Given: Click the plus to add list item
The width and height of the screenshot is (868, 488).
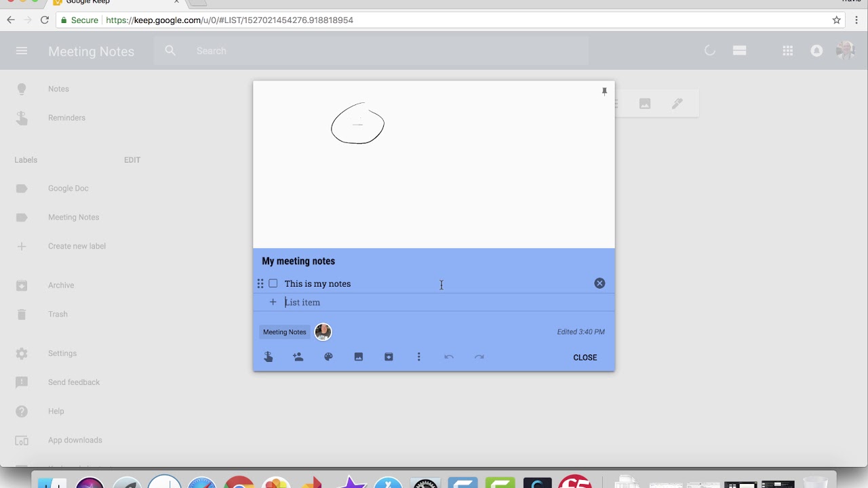Looking at the screenshot, I should [273, 302].
